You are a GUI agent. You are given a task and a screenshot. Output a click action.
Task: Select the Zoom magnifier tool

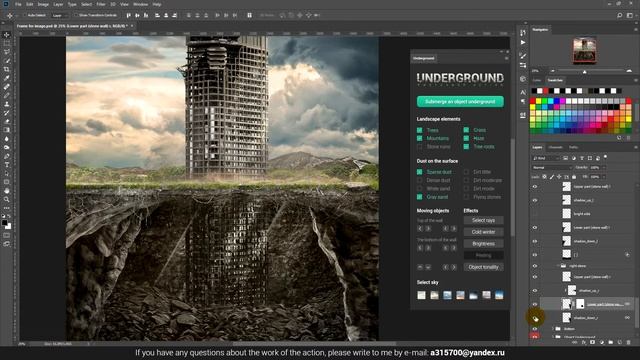point(7,199)
